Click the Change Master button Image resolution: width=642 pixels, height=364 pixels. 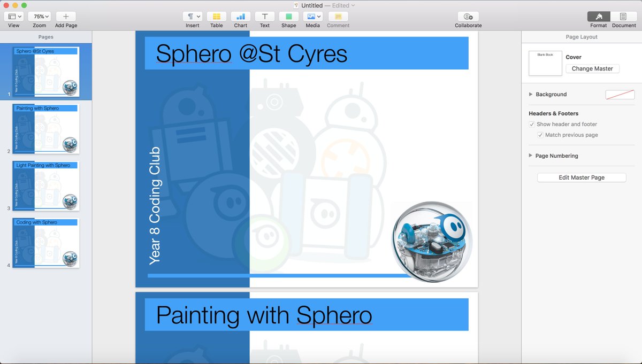[592, 68]
